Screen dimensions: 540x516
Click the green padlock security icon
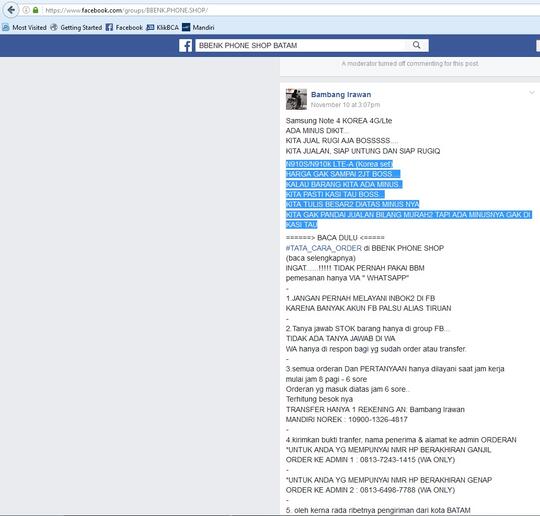[35, 10]
